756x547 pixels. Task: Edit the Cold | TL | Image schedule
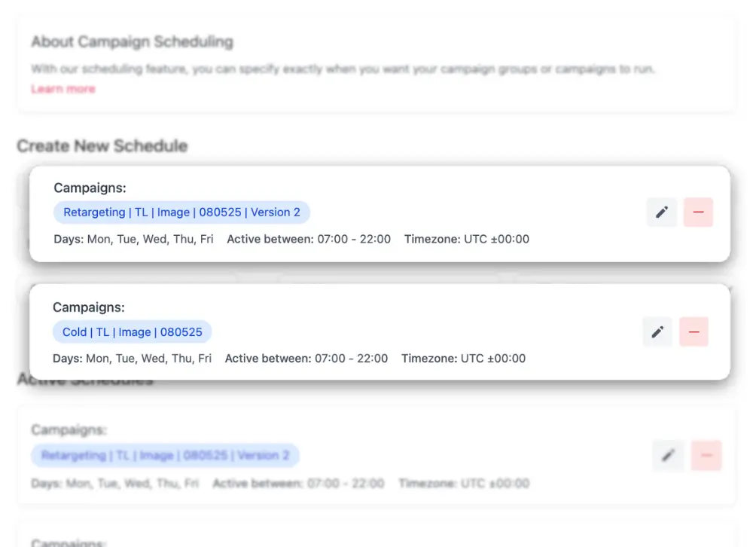point(657,332)
